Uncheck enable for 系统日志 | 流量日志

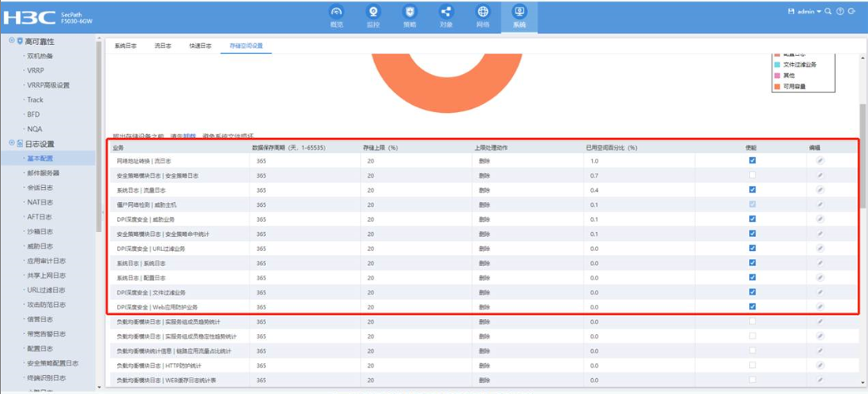pos(752,190)
